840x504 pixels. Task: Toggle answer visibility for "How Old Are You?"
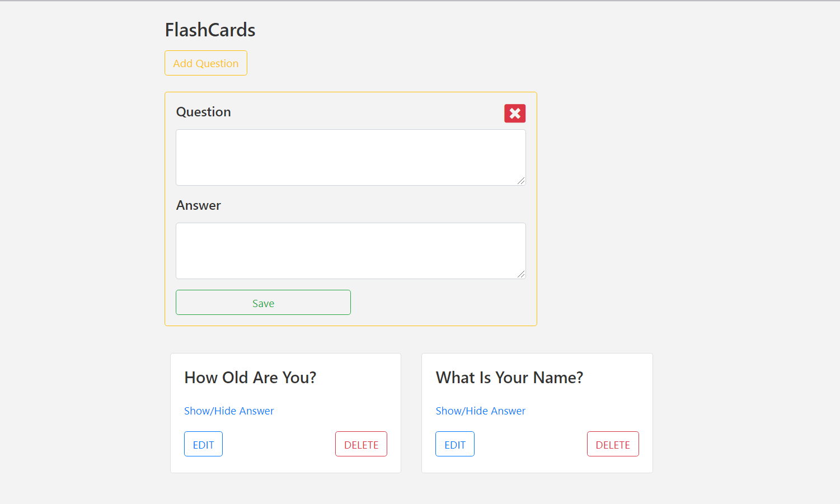(229, 411)
